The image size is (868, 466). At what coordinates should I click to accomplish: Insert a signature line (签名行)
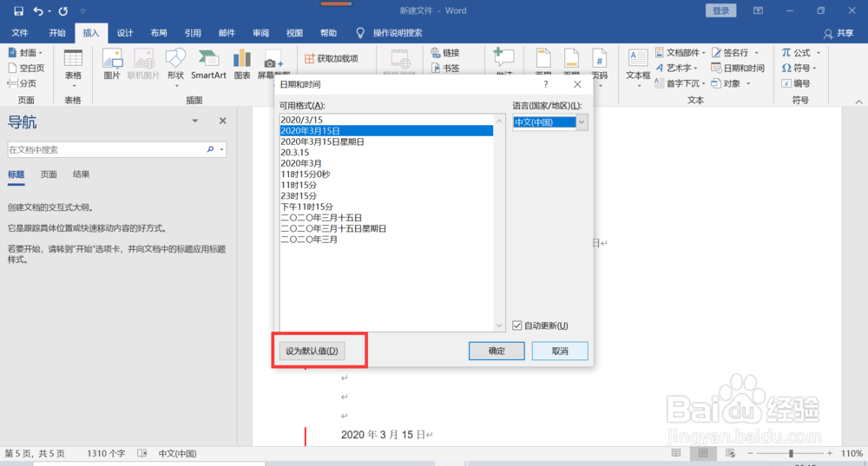(x=734, y=53)
